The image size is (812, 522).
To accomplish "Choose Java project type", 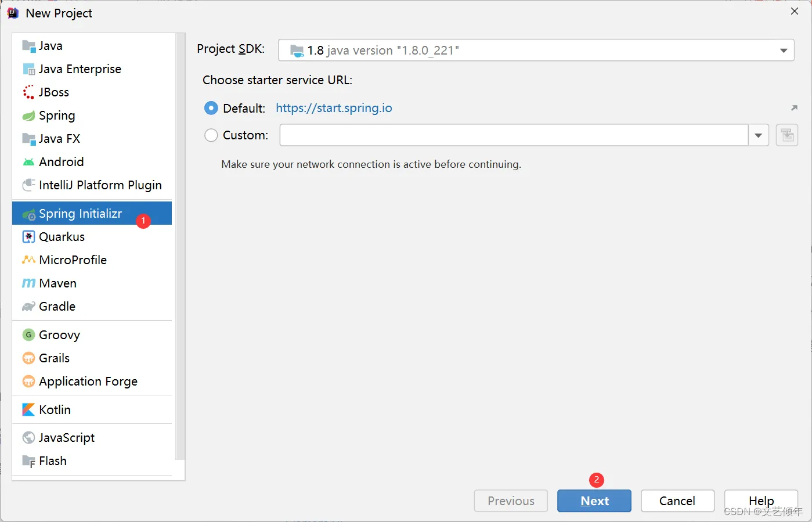I will (92, 46).
